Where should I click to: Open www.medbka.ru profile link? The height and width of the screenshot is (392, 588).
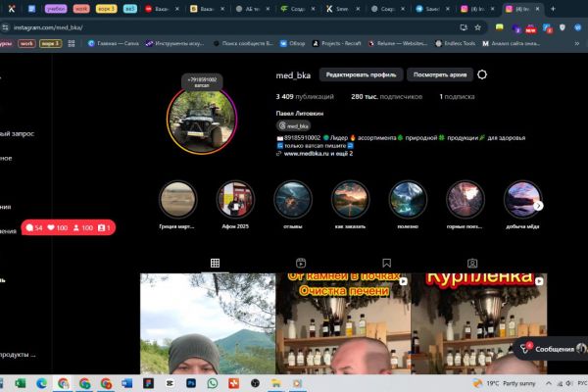coord(318,154)
